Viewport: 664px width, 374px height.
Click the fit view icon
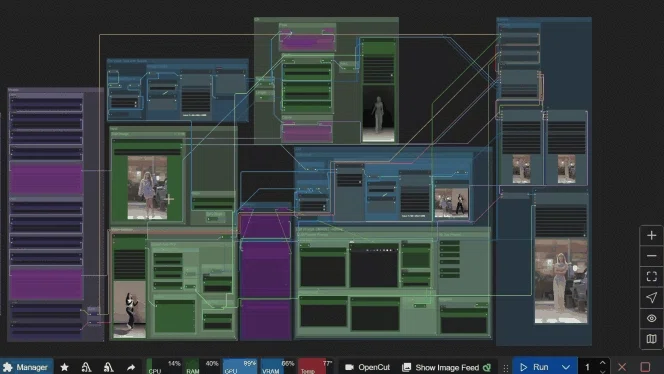[x=652, y=277]
